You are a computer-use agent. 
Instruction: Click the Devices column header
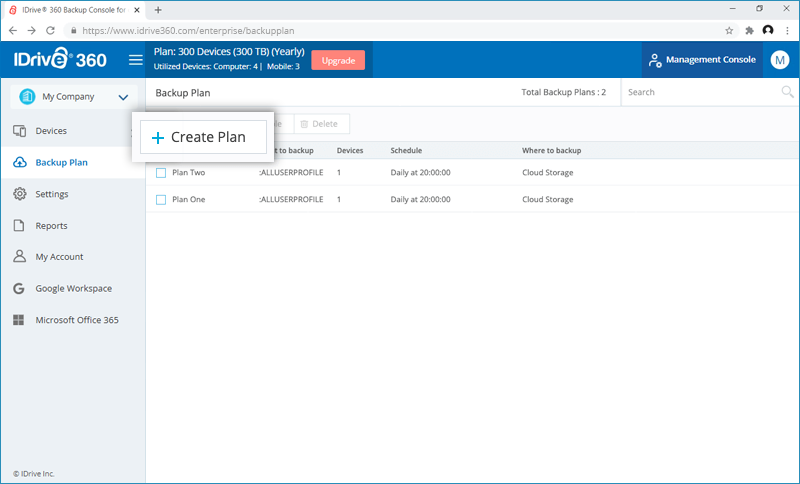[350, 150]
